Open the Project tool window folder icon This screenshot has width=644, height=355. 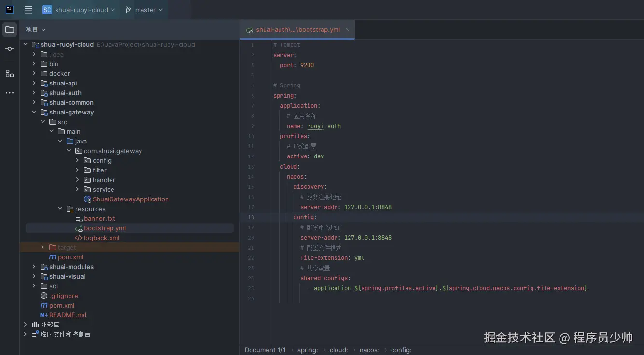10,29
